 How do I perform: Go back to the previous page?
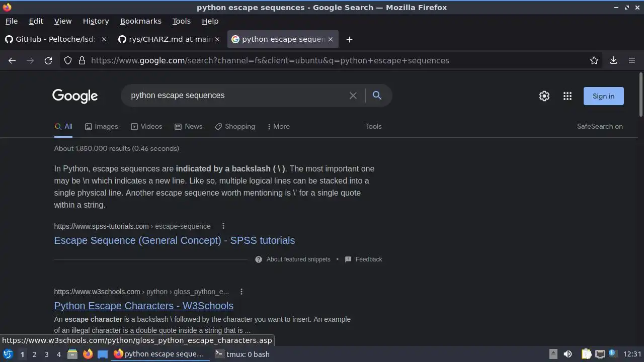(12, 60)
